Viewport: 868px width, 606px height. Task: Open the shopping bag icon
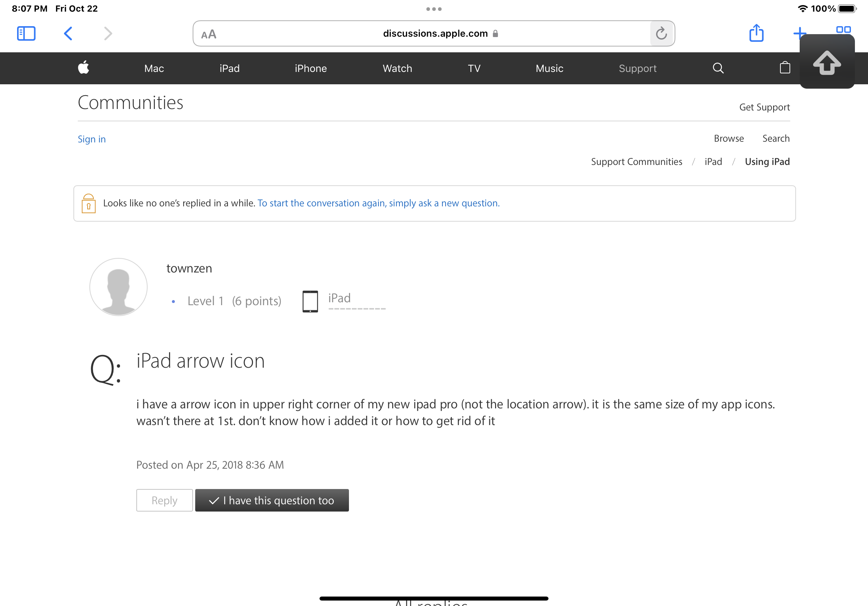point(785,68)
